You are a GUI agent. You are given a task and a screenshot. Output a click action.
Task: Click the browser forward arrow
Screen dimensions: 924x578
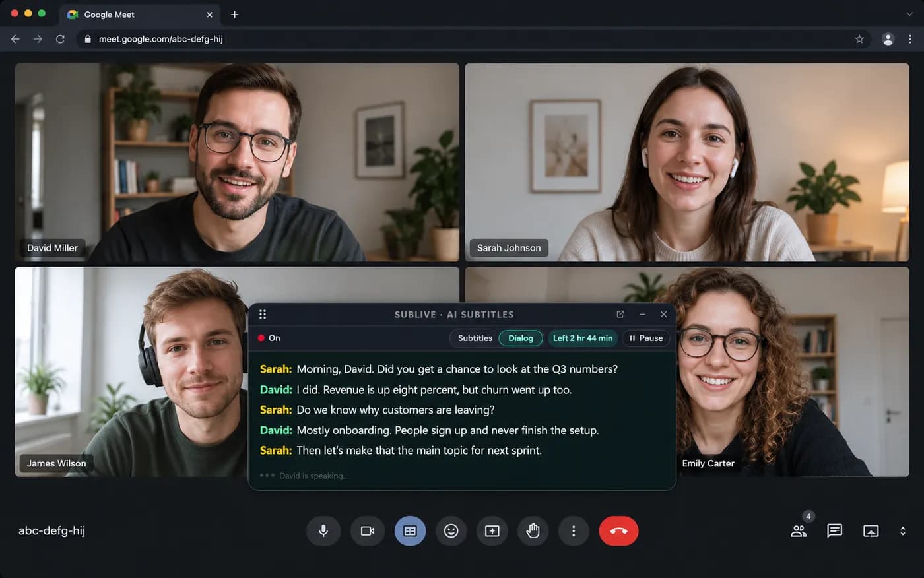click(x=38, y=39)
